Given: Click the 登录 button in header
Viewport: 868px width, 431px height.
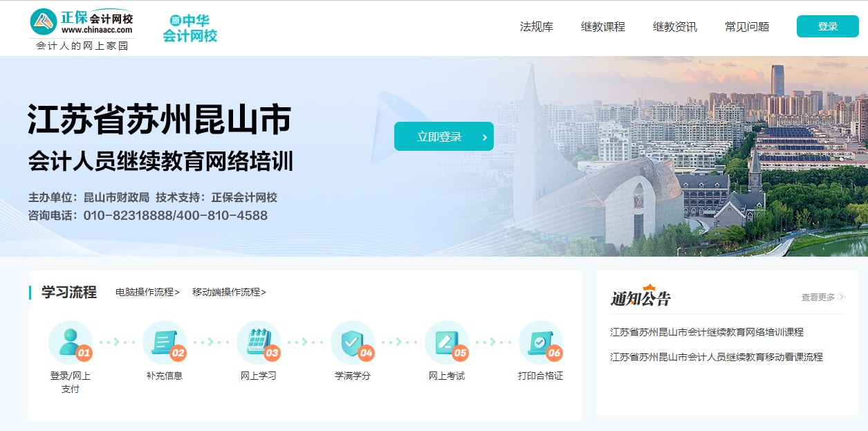Looking at the screenshot, I should click(828, 26).
